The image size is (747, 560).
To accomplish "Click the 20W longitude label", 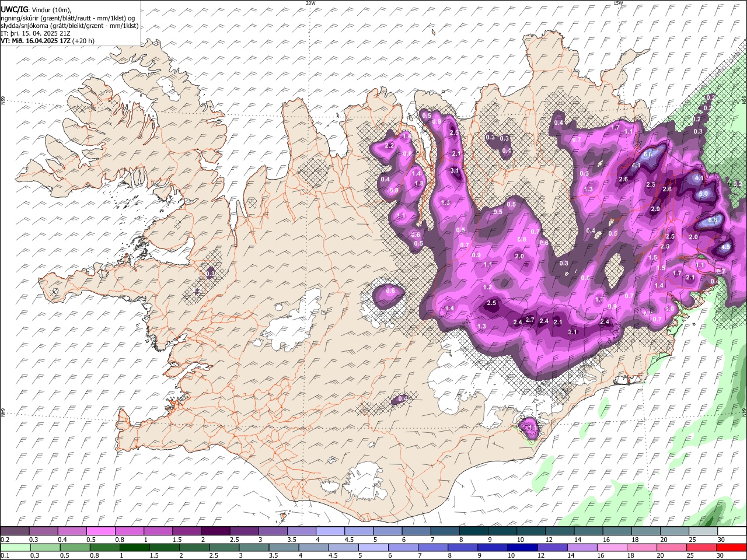I will tap(310, 3).
